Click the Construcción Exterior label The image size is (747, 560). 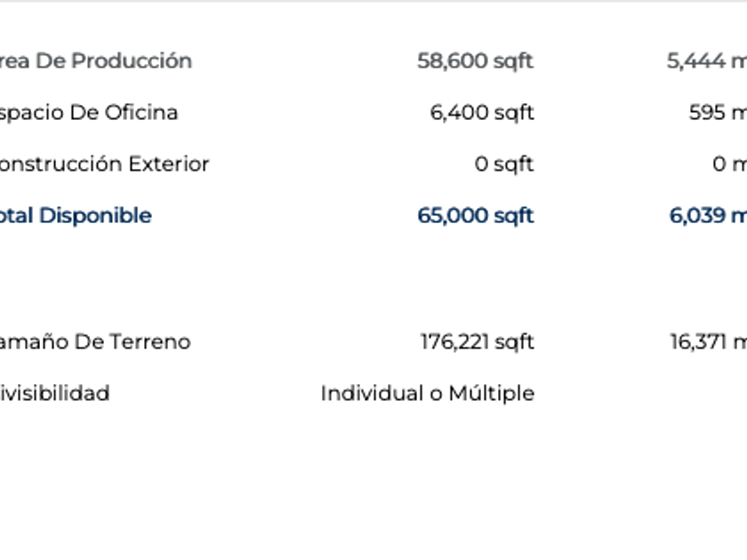pyautogui.click(x=104, y=164)
